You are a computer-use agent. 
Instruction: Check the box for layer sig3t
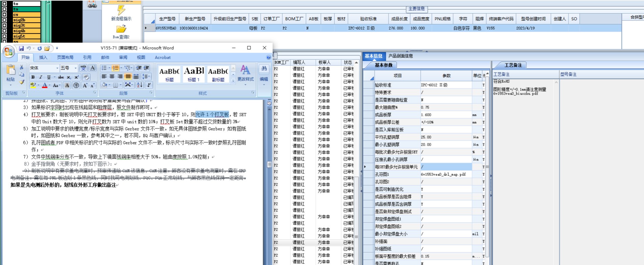4,25
